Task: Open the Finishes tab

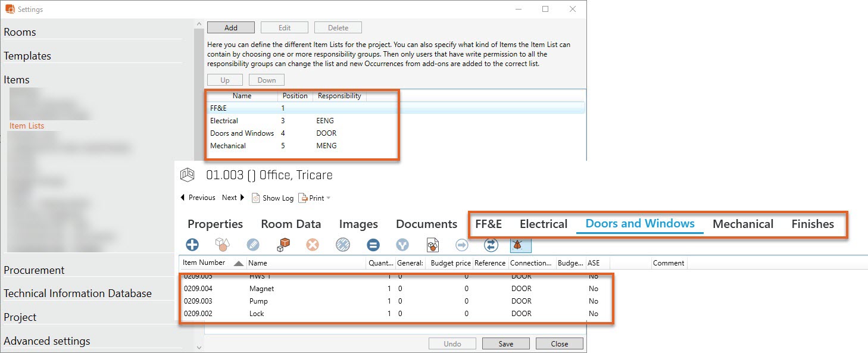Action: (x=812, y=224)
